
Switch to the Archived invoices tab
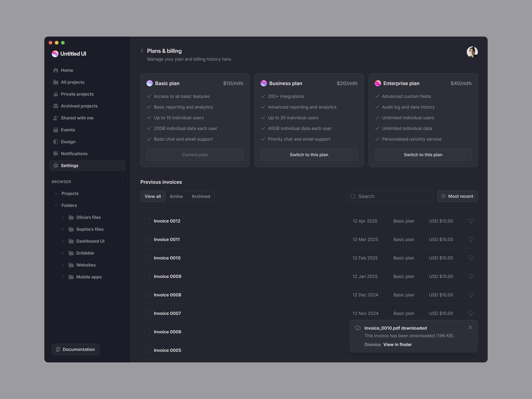[x=201, y=196]
